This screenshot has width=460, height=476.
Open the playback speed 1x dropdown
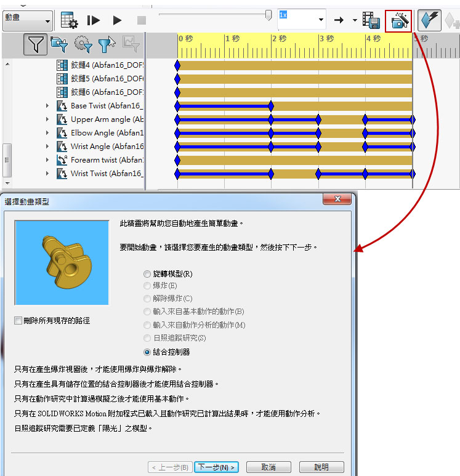tap(321, 20)
